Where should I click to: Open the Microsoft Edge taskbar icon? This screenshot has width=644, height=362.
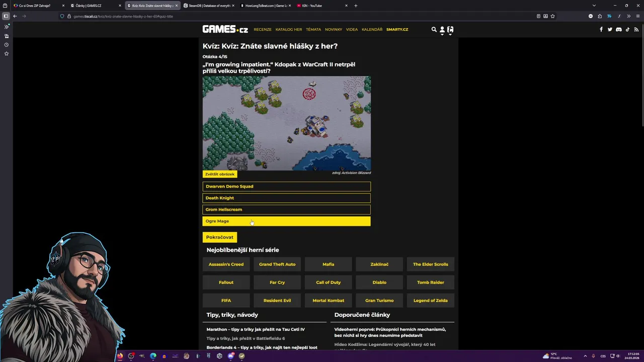point(153,356)
